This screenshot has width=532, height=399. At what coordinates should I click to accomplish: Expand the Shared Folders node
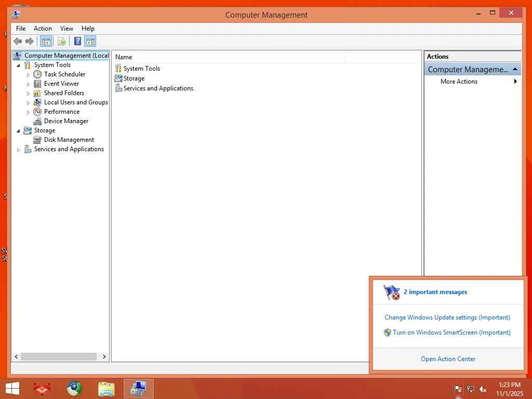tap(28, 94)
